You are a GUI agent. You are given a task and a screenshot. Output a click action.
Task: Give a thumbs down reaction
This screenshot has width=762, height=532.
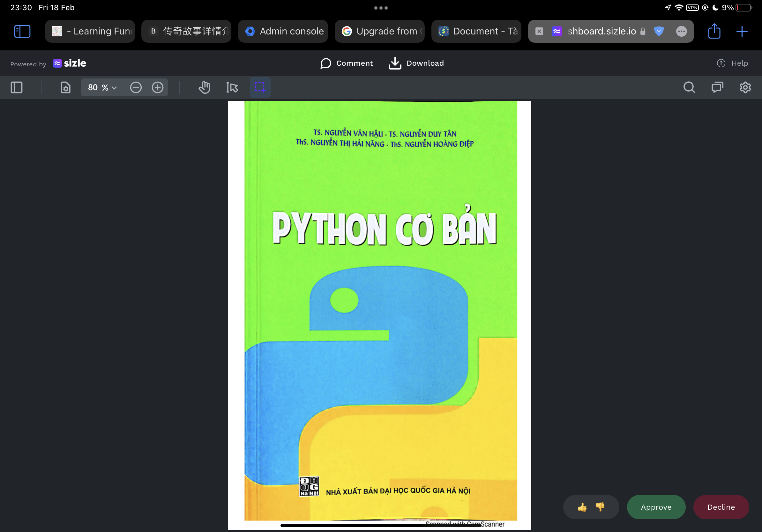pos(600,507)
